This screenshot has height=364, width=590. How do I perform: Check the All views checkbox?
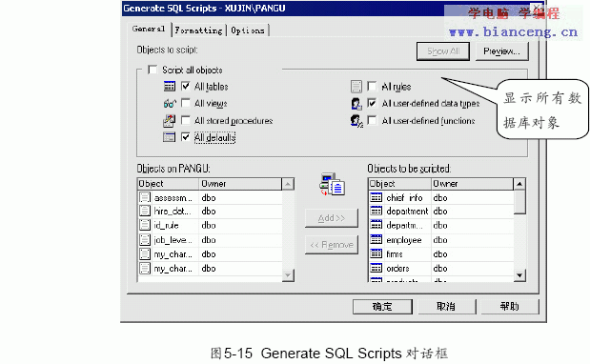(x=186, y=103)
